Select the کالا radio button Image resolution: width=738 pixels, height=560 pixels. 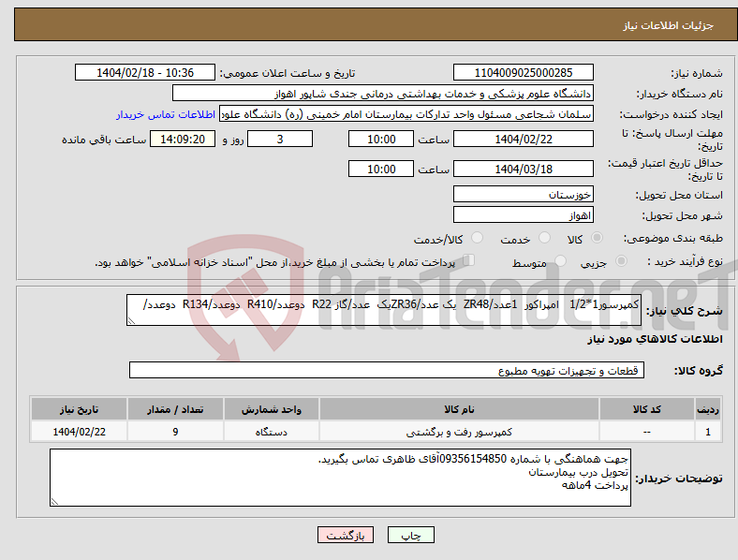597,238
